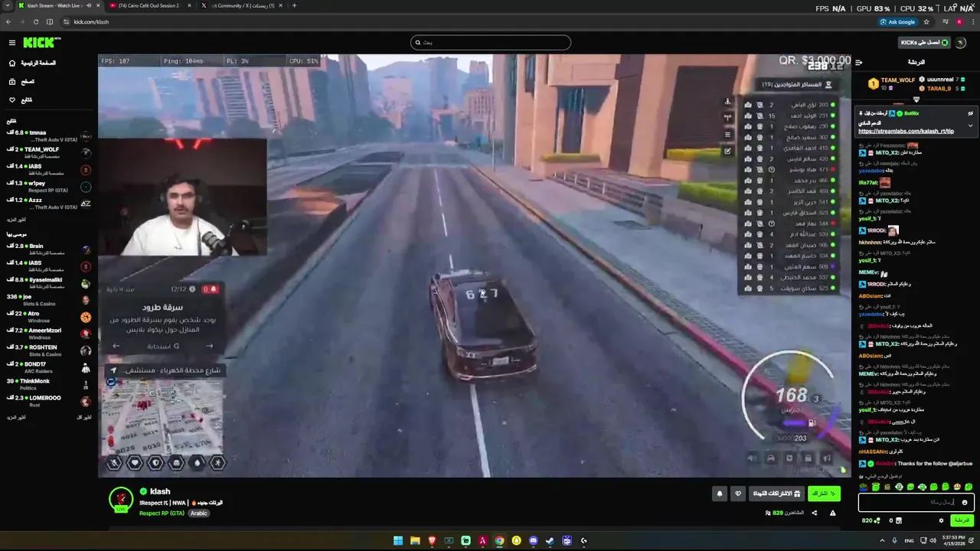Screen dimensions: 980x551
Task: Mute the klash Stream tab audio icon
Action: pos(88,5)
